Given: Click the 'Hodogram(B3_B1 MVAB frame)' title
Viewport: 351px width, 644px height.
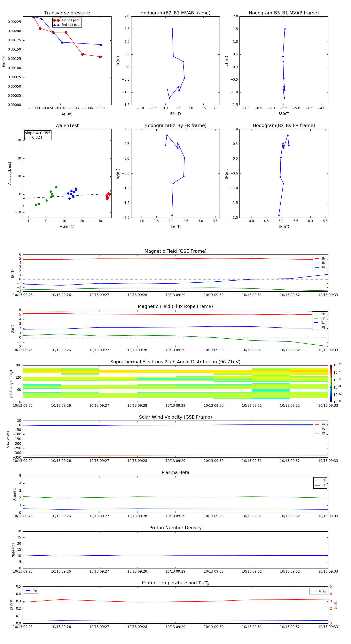Looking at the screenshot, I should tap(284, 13).
